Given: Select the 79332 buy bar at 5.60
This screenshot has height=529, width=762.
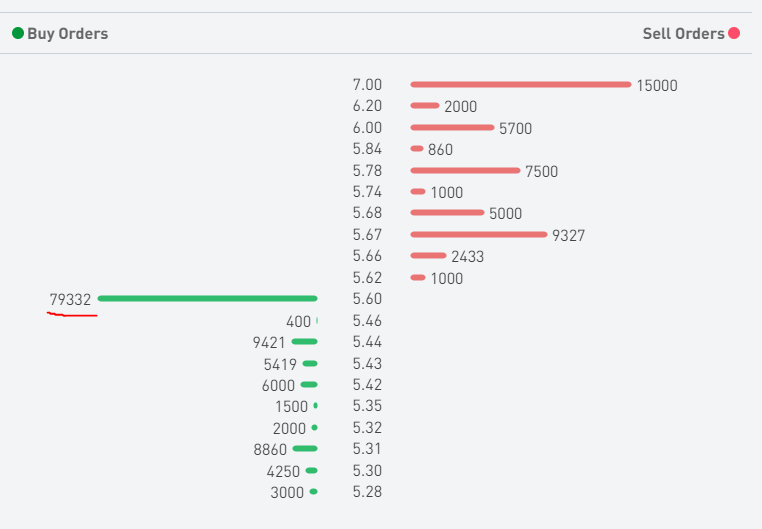Looking at the screenshot, I should click(x=207, y=298).
